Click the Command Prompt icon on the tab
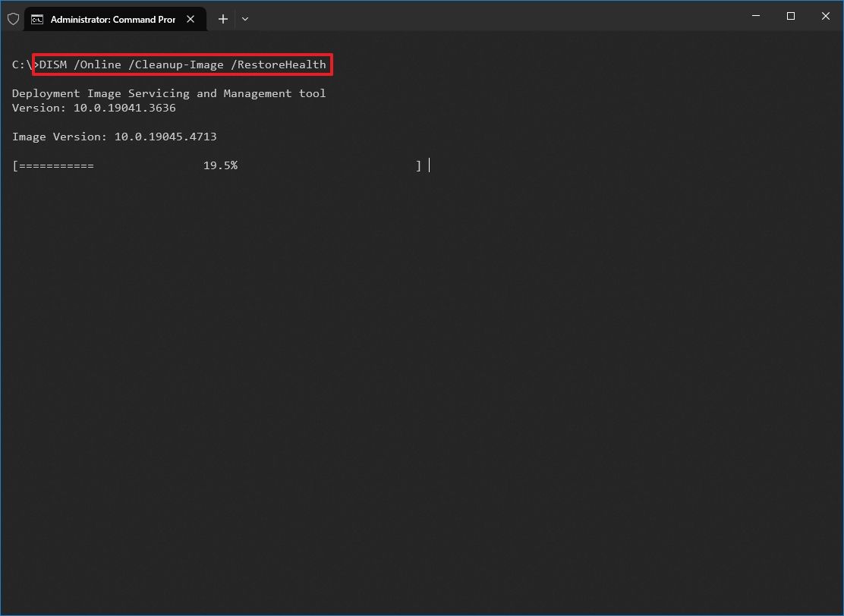Screen dimensions: 844x616 pos(37,18)
